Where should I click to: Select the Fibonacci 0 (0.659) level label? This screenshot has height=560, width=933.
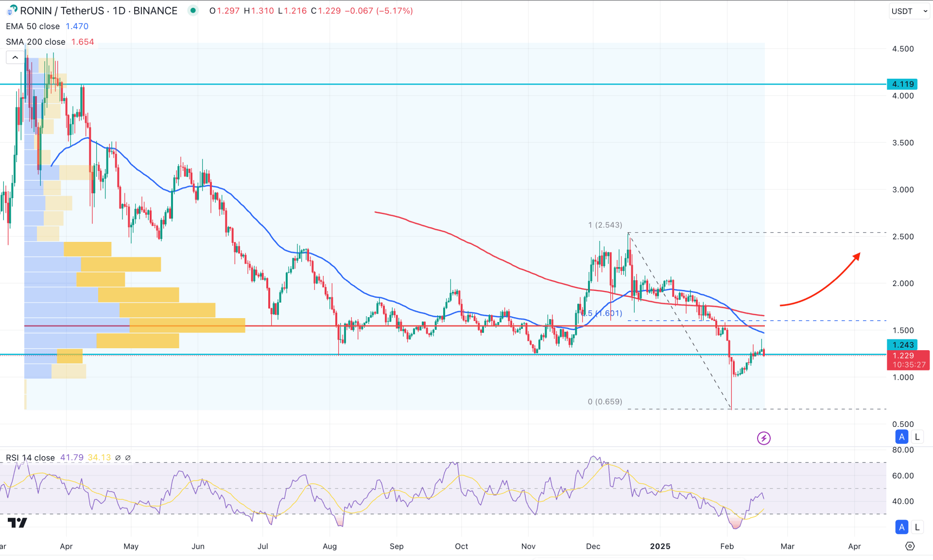tap(605, 402)
